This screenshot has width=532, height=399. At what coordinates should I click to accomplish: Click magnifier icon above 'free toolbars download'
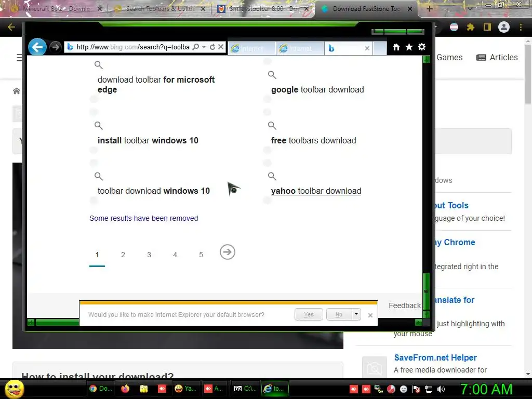pyautogui.click(x=272, y=126)
